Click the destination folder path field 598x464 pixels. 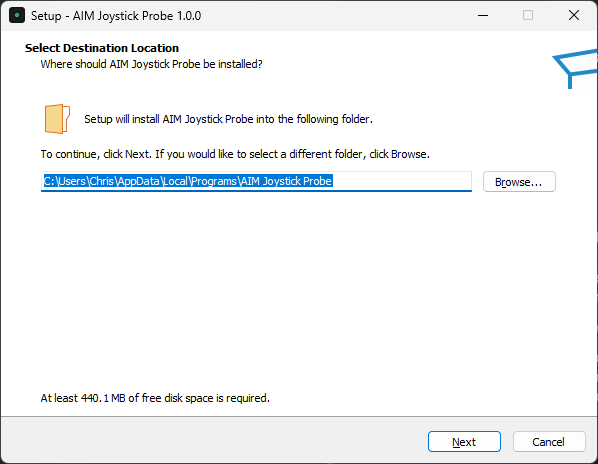256,181
